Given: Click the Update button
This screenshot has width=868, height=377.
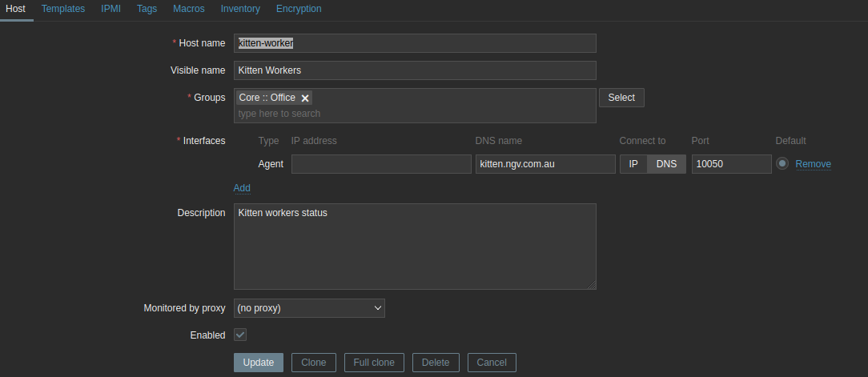Looking at the screenshot, I should (258, 363).
